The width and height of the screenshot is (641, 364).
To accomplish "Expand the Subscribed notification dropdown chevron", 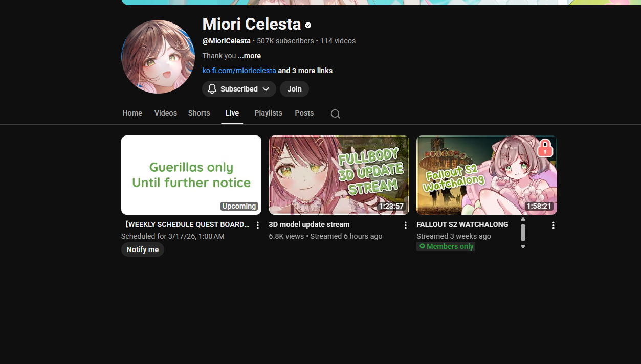I will 266,89.
